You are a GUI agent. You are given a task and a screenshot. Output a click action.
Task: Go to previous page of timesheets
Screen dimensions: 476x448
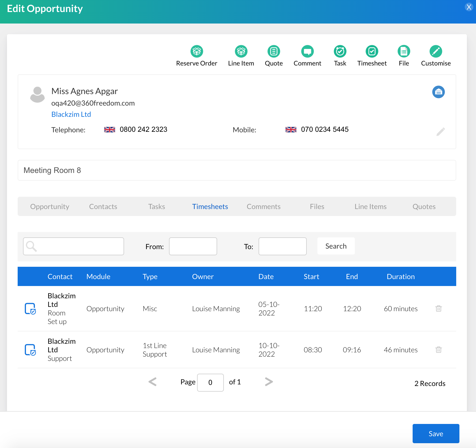coord(152,382)
